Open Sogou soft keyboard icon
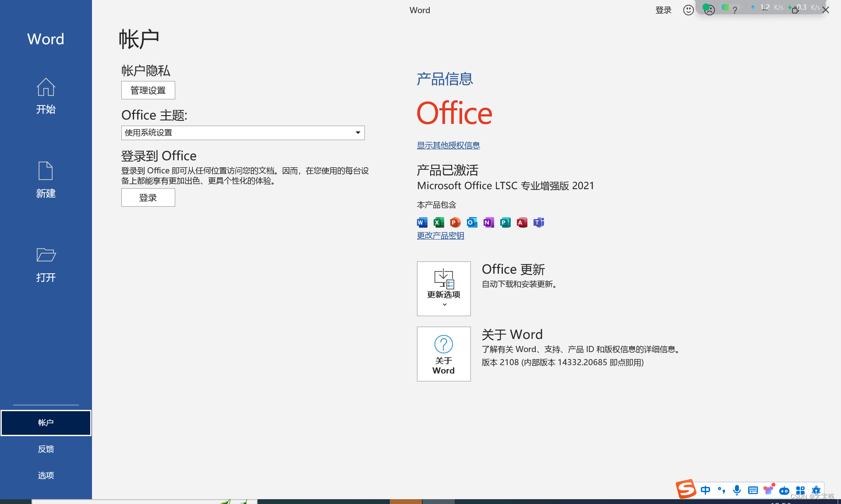The height and width of the screenshot is (504, 841). [753, 490]
